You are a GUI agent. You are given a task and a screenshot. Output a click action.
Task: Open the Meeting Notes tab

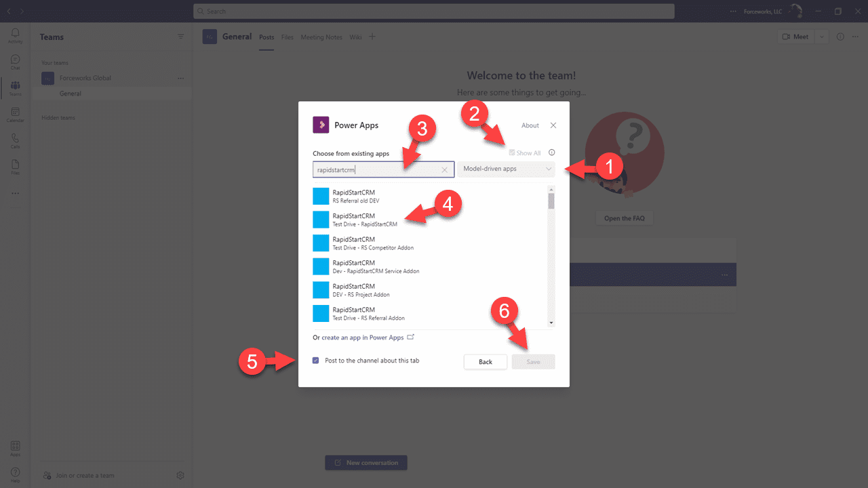click(321, 37)
